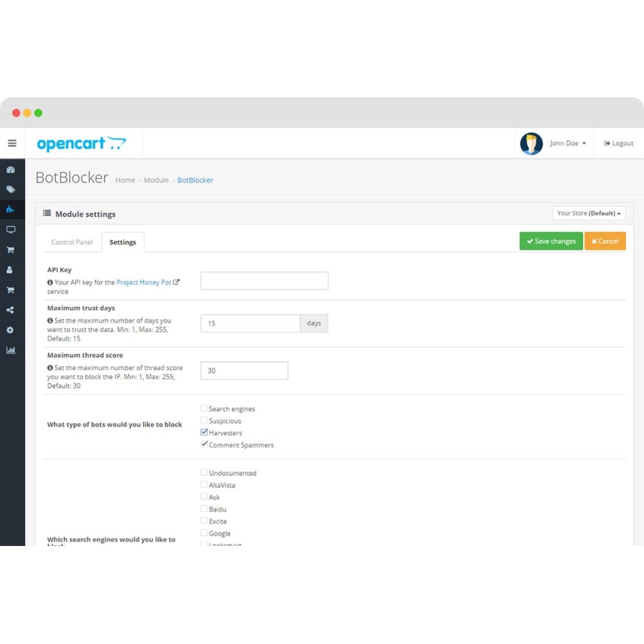Click the Maximum thread score field
This screenshot has height=644, width=644.
[x=245, y=371]
